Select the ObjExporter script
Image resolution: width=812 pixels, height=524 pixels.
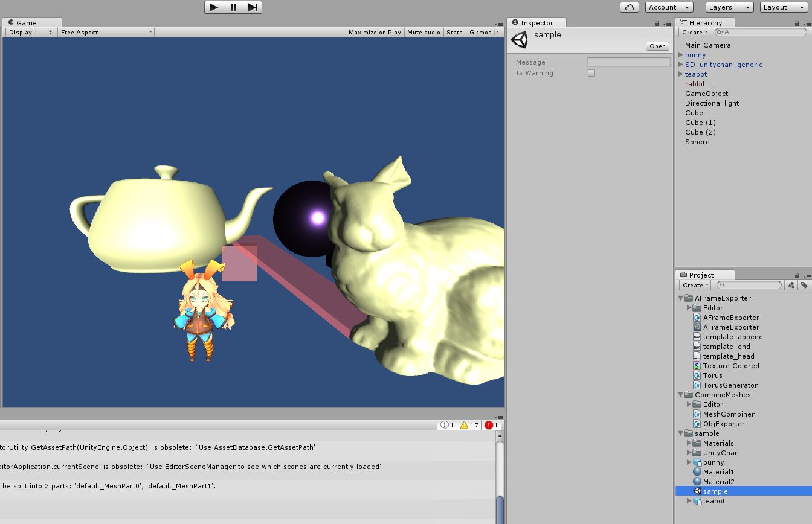719,424
